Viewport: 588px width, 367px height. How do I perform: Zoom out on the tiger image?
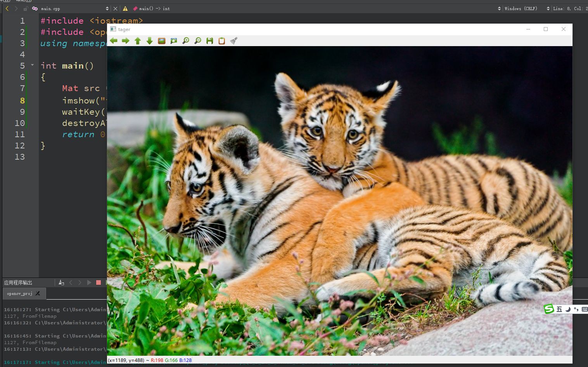[198, 41]
